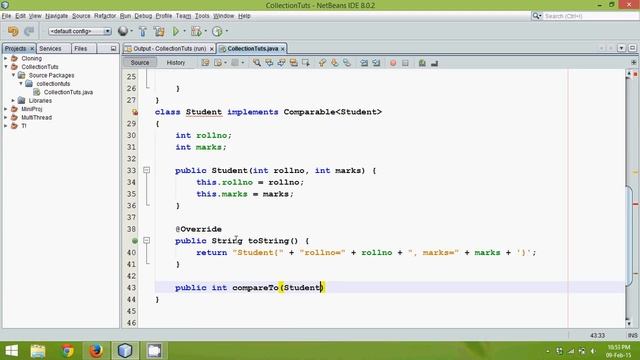This screenshot has width=640, height=360.
Task: Open the File menu
Action: pyautogui.click(x=6, y=16)
